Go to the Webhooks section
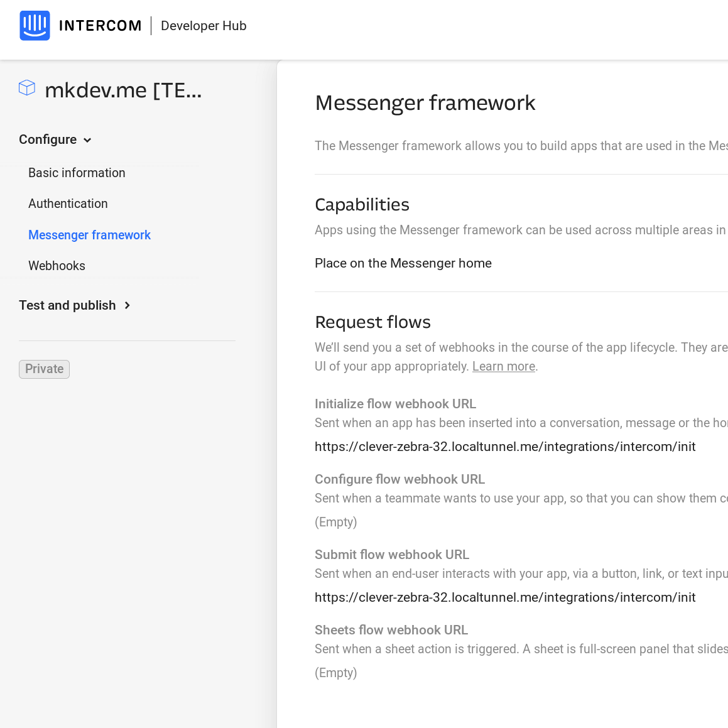The image size is (728, 728). [57, 266]
